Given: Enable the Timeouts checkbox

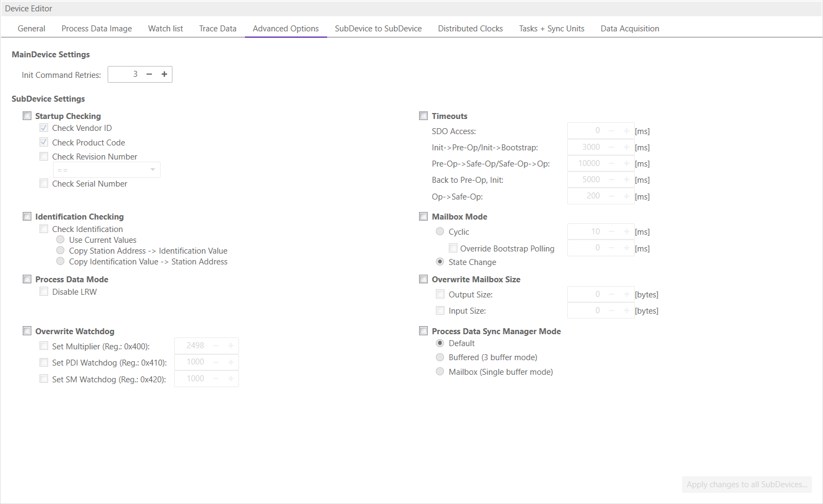Looking at the screenshot, I should [x=423, y=116].
